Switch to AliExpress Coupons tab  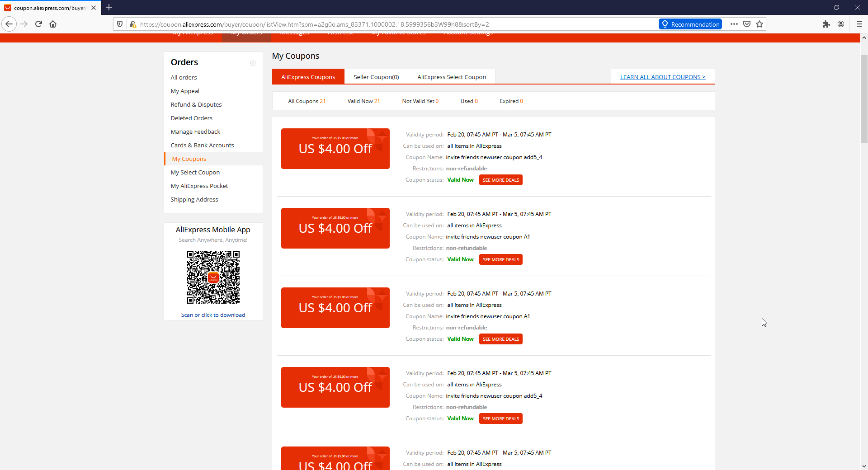308,77
